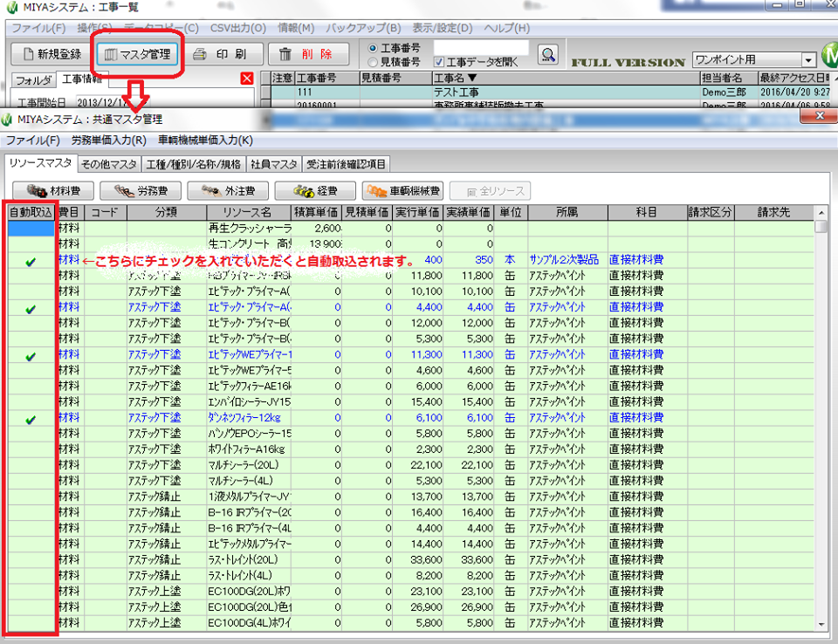Select ラス・トレイント(20L) resource cell
This screenshot has width=838, height=644.
(249, 559)
